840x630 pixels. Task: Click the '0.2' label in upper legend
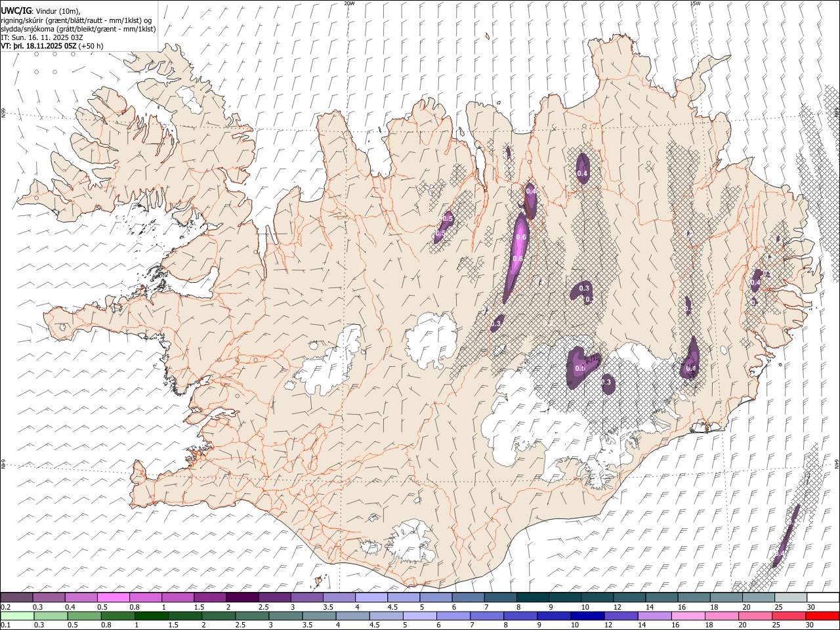click(x=6, y=606)
